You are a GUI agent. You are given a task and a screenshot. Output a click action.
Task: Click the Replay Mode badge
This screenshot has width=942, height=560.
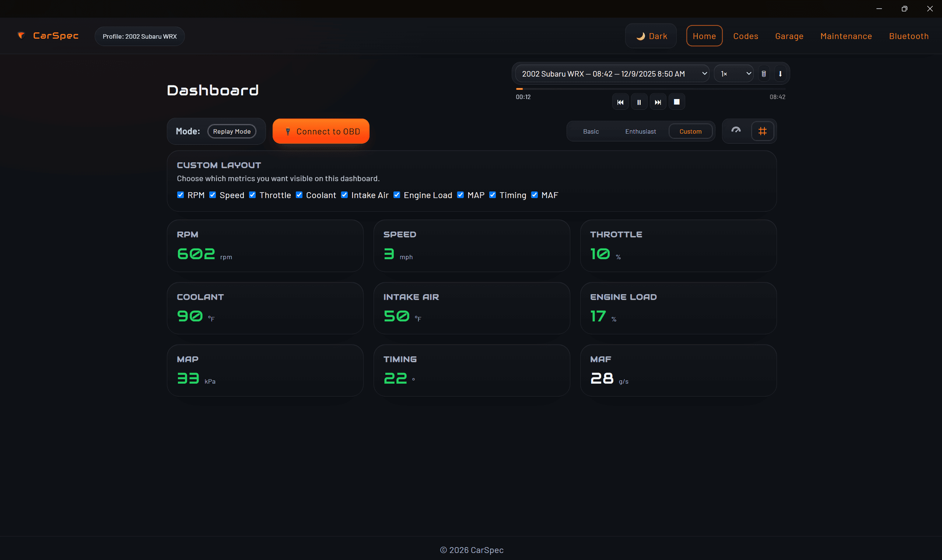[232, 131]
